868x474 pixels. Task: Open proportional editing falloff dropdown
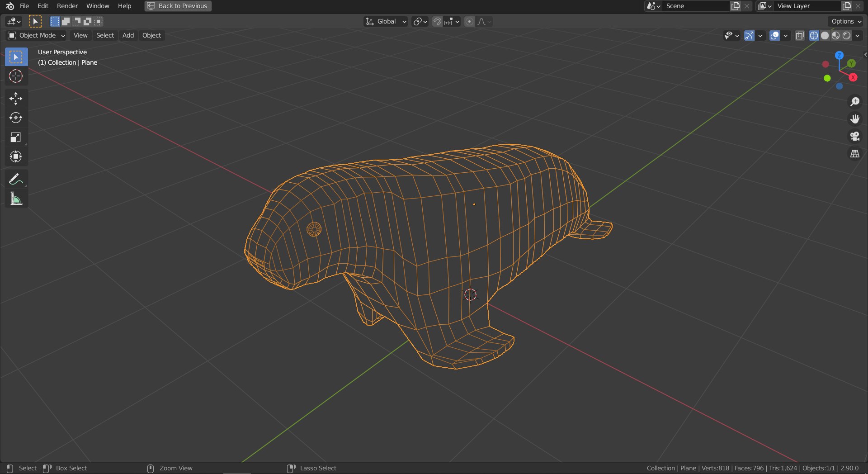[484, 21]
